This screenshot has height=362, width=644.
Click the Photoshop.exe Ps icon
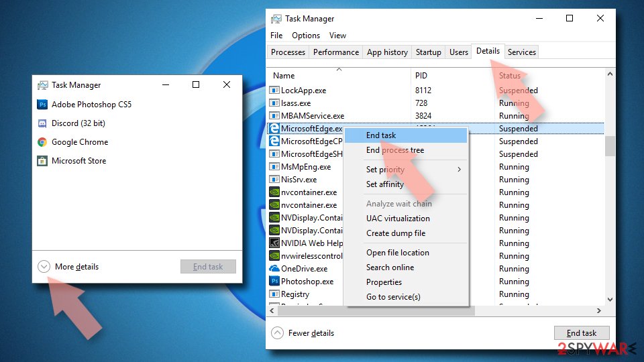coord(274,281)
